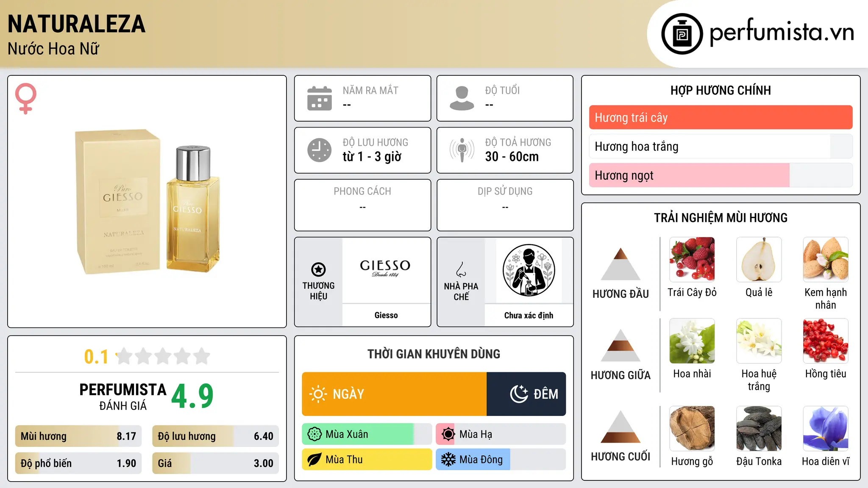Open the Giesso brand name link

click(386, 315)
